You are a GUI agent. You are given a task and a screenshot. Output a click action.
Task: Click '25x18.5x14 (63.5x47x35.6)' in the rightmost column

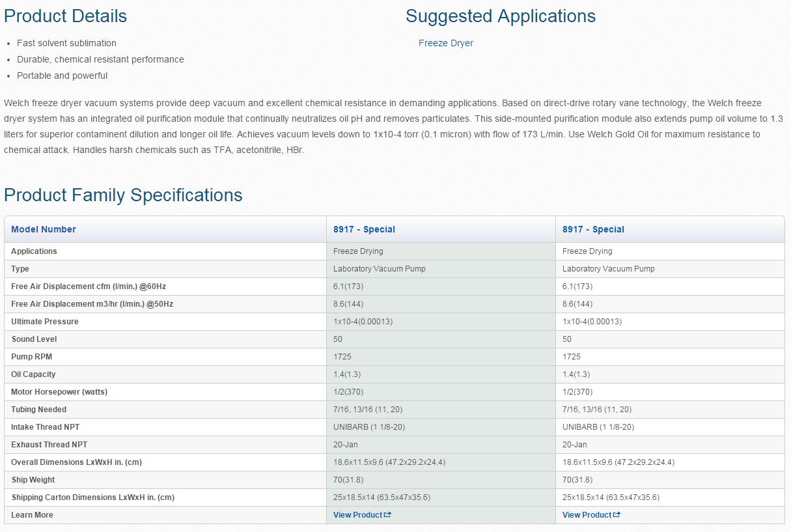[x=611, y=497]
